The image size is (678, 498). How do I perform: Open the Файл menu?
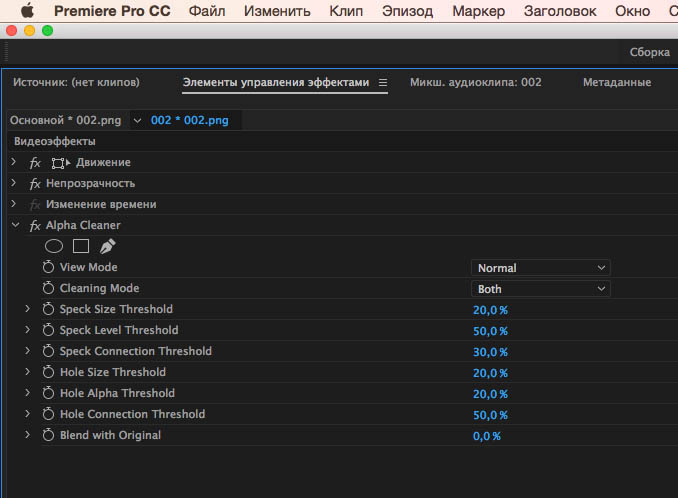207,11
